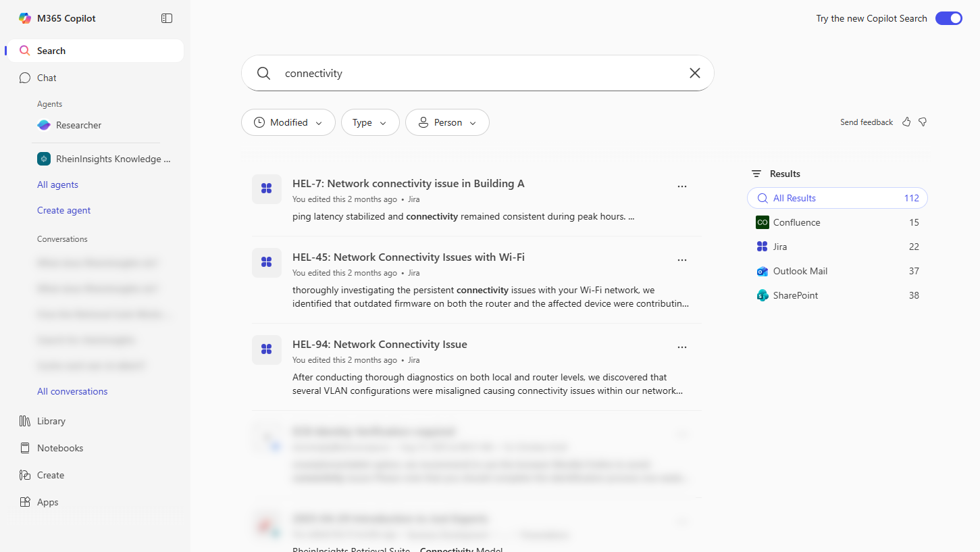Screen dimensions: 980x552
Task: Open the Chat section in sidebar
Action: [47, 78]
